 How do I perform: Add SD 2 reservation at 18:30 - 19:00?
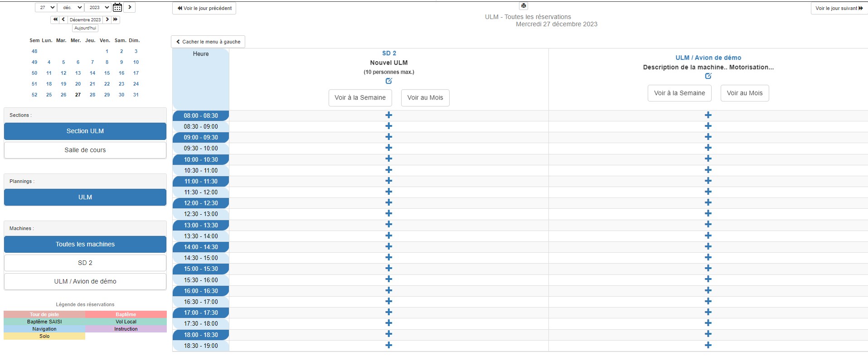[x=389, y=345]
